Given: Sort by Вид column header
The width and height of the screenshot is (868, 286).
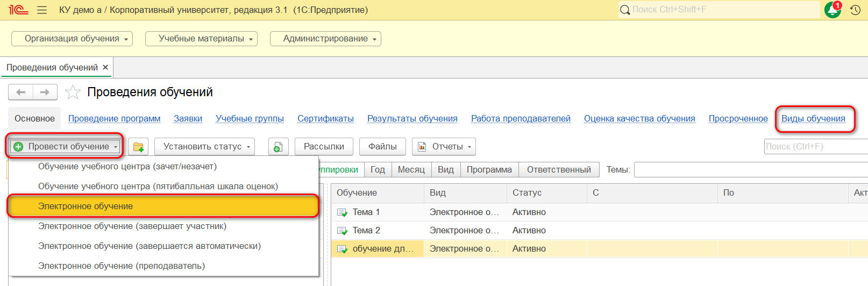Looking at the screenshot, I should click(x=466, y=193).
